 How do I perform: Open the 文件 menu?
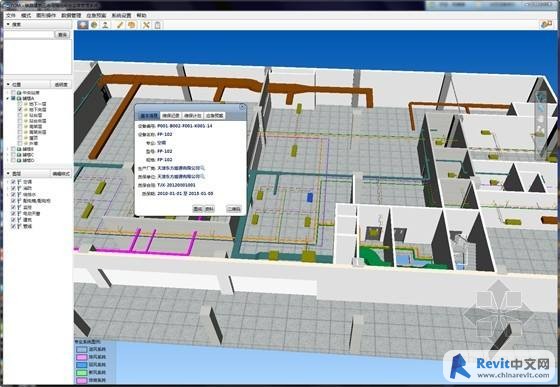[11, 15]
